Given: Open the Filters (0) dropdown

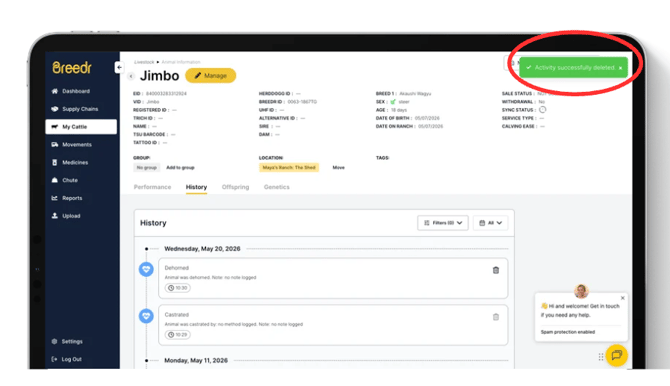Looking at the screenshot, I should [x=443, y=223].
